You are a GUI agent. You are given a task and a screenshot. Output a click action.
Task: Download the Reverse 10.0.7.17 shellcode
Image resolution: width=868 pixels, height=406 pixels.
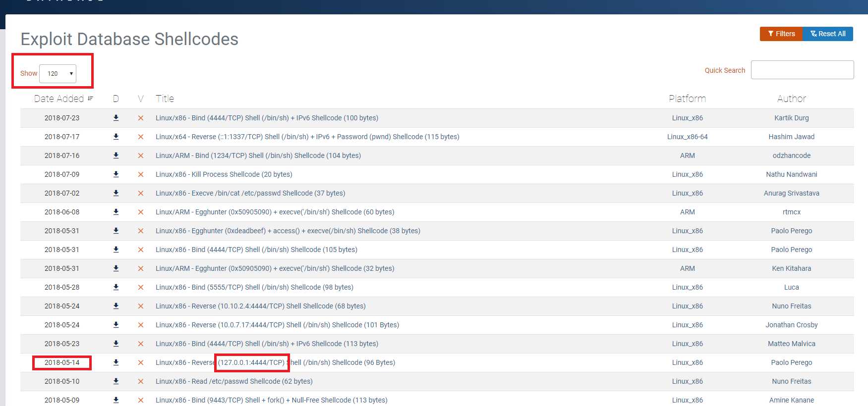click(116, 325)
